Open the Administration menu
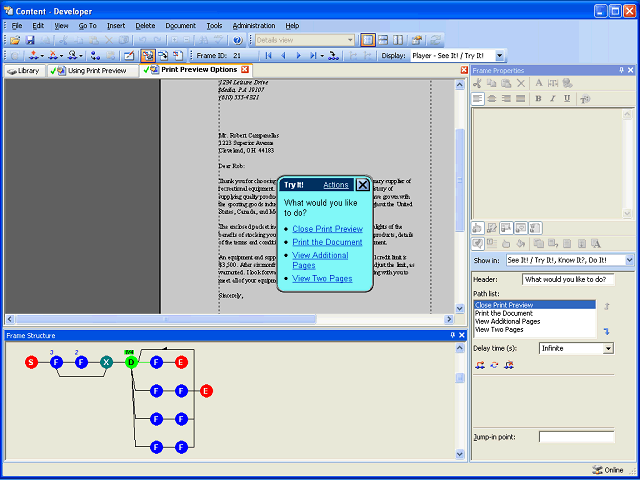Image resolution: width=640 pixels, height=480 pixels. [x=254, y=25]
